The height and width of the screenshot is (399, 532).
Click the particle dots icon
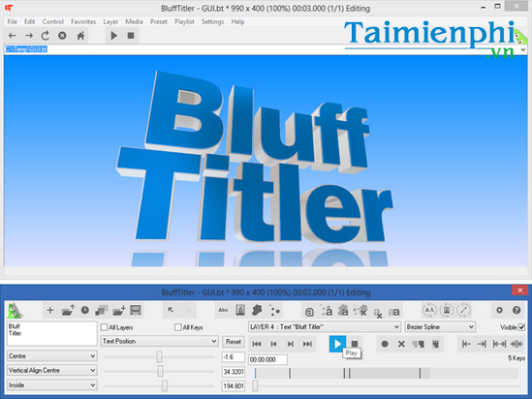coord(274,310)
